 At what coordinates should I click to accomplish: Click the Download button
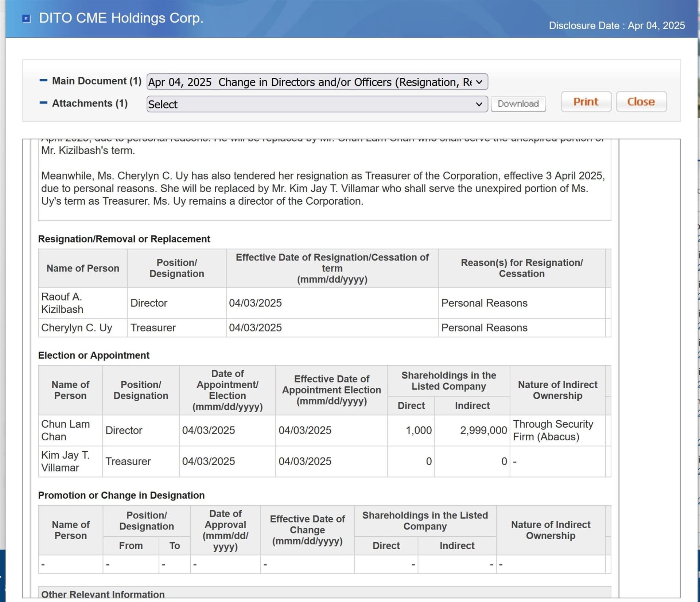tap(518, 104)
